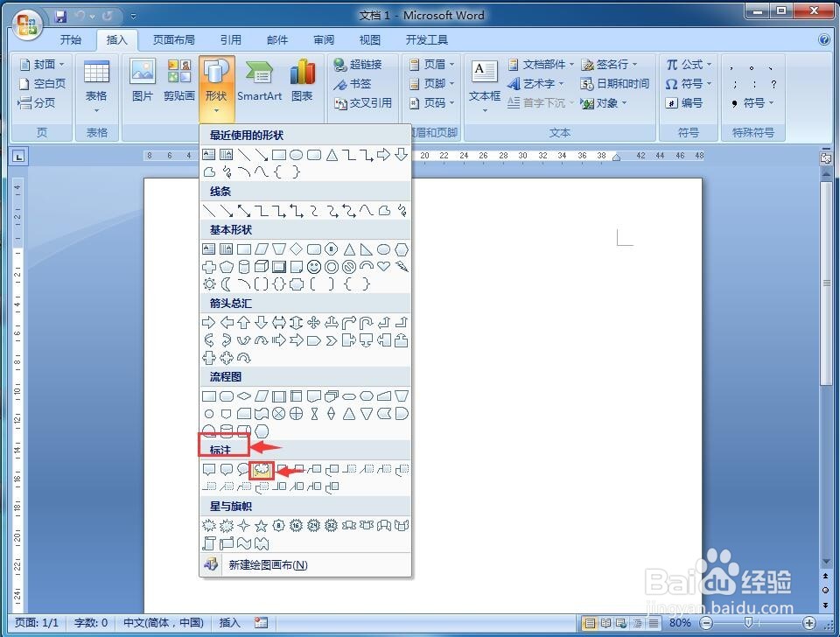Image resolution: width=840 pixels, height=637 pixels.
Task: Insert a hyperlink via 超链接
Action: [x=357, y=65]
